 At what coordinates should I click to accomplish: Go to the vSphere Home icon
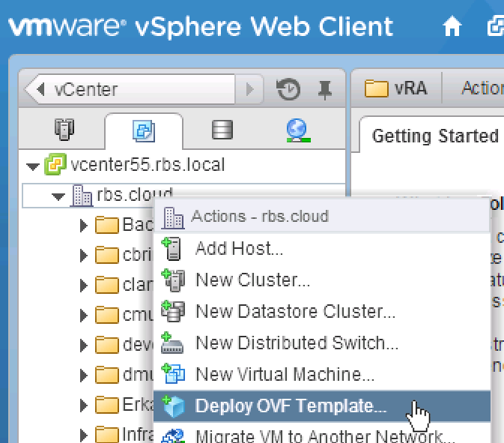[x=452, y=26]
